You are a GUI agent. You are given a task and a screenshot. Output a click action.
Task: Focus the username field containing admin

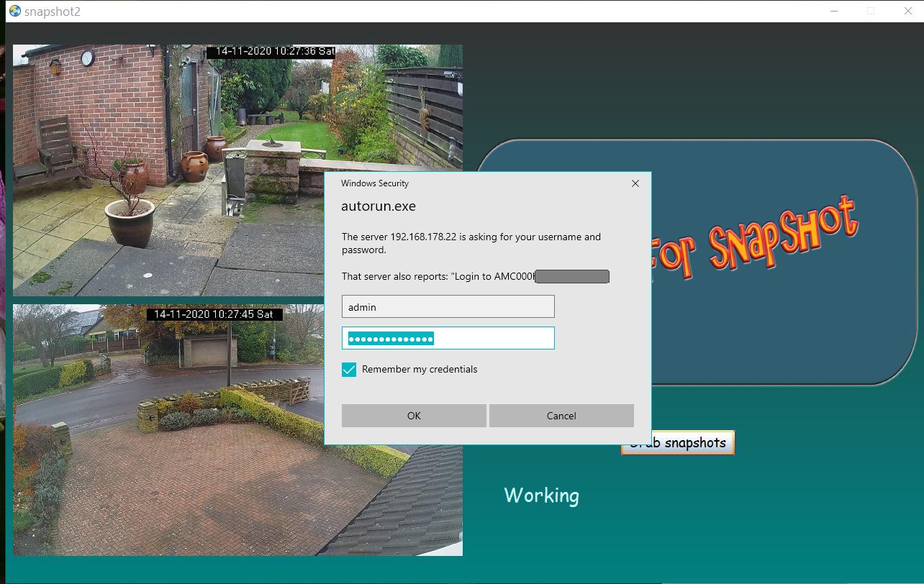click(x=448, y=306)
